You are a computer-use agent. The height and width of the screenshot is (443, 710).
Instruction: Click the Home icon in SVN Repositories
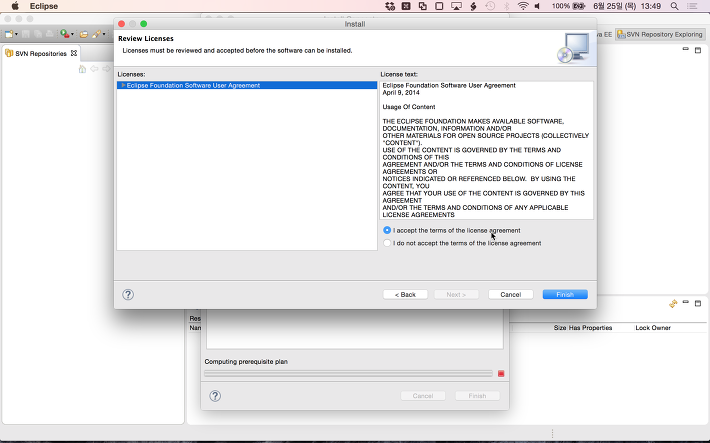pyautogui.click(x=82, y=69)
